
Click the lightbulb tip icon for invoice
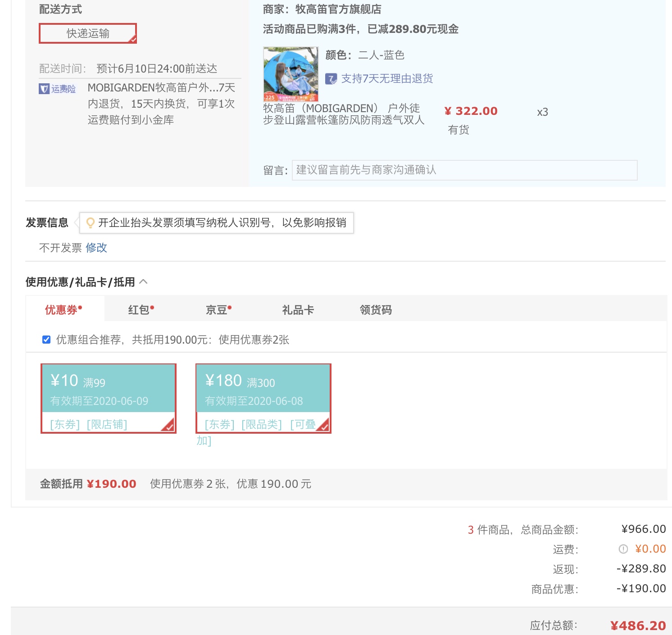coord(90,222)
